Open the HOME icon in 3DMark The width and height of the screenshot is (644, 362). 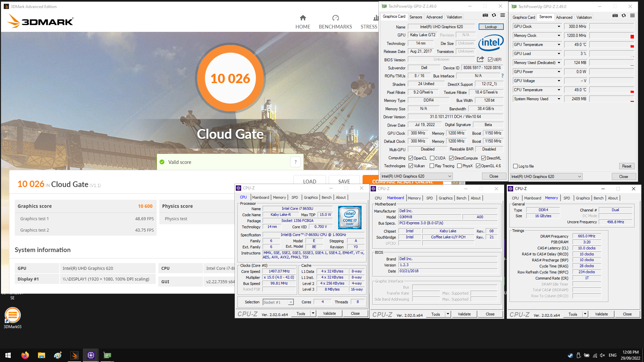pos(303,18)
